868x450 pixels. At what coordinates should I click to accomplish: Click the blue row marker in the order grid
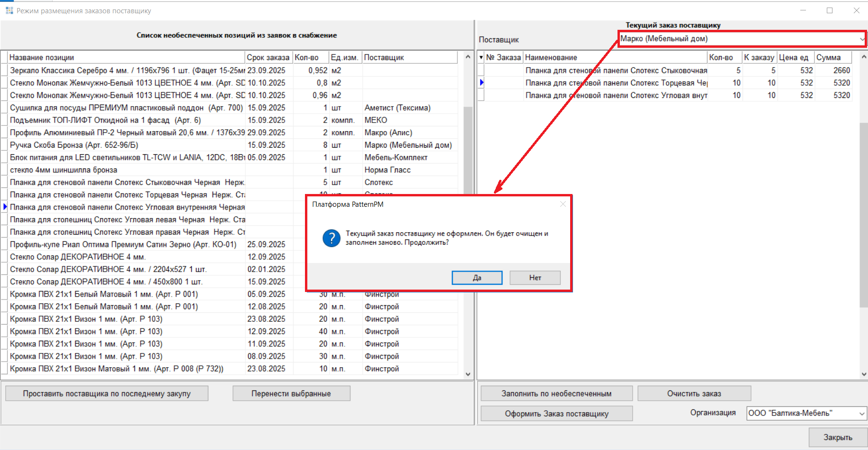482,83
